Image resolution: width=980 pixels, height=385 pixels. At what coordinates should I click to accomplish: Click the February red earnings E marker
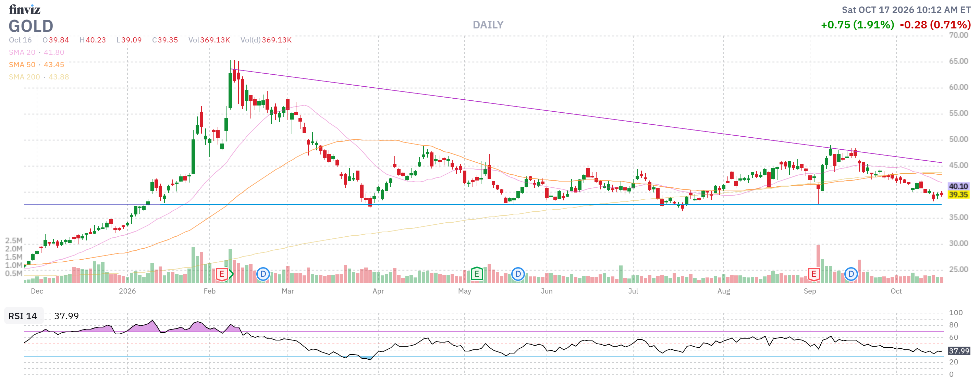[x=222, y=274]
